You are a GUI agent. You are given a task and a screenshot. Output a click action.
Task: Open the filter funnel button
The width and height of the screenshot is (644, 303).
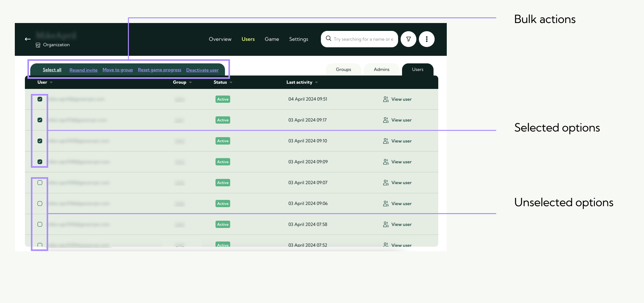pyautogui.click(x=408, y=39)
